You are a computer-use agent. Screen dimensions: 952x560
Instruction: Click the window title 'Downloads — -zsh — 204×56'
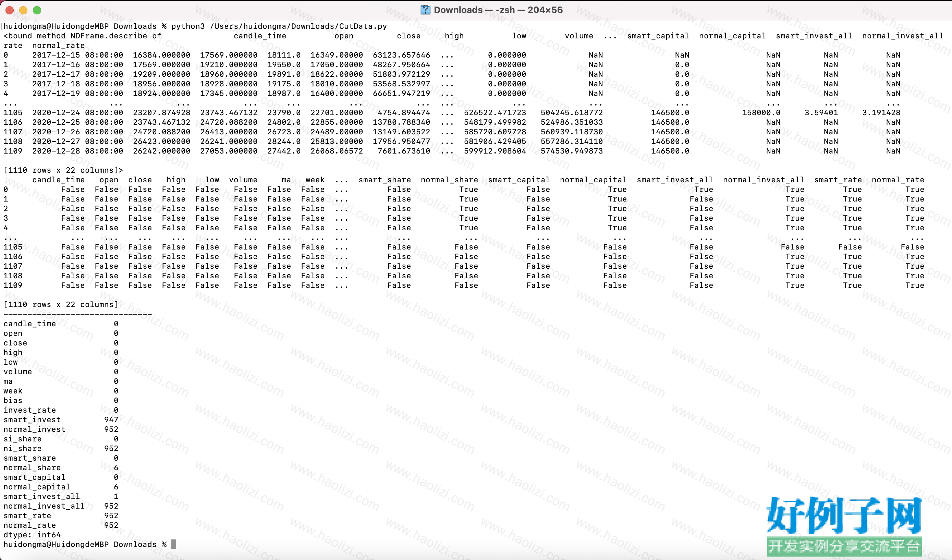point(498,10)
